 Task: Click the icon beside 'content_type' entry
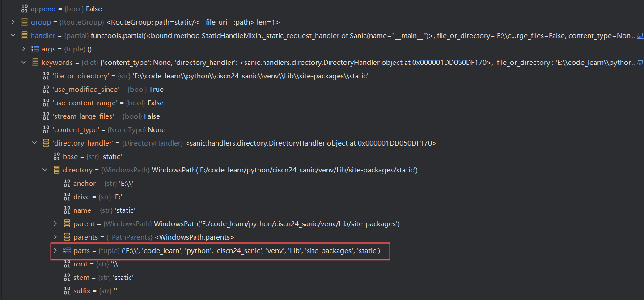click(46, 130)
